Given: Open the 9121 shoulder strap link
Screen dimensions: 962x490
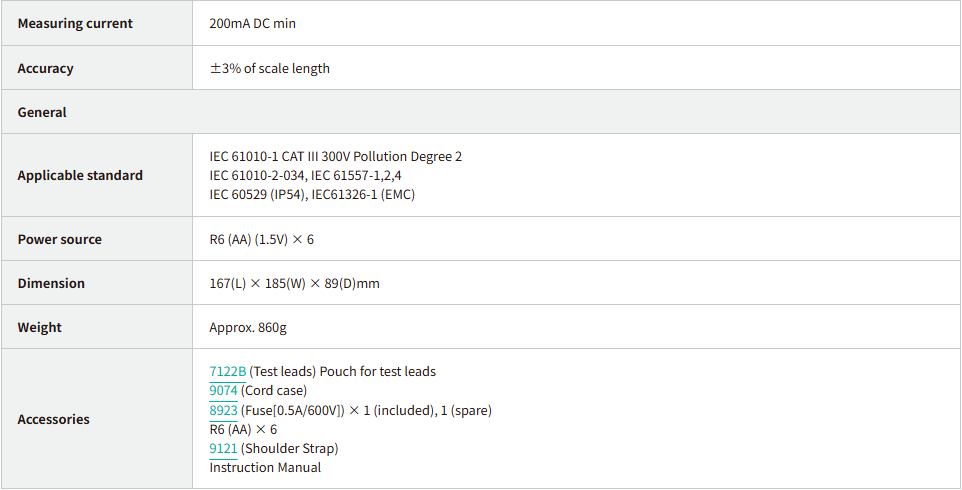Looking at the screenshot, I should click(224, 448).
